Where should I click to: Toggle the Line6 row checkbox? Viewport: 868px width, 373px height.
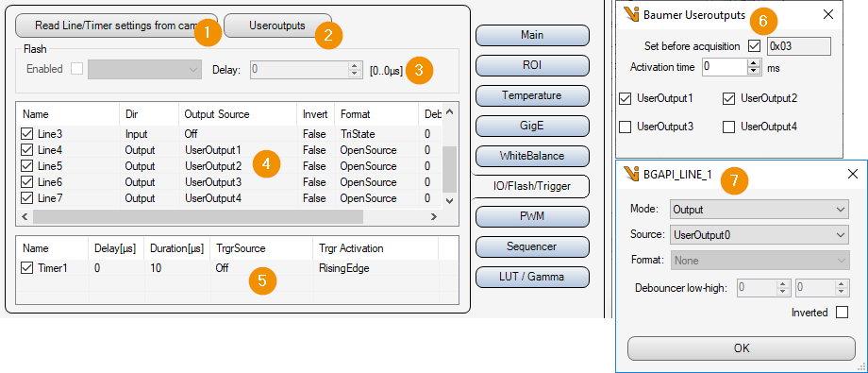26,182
